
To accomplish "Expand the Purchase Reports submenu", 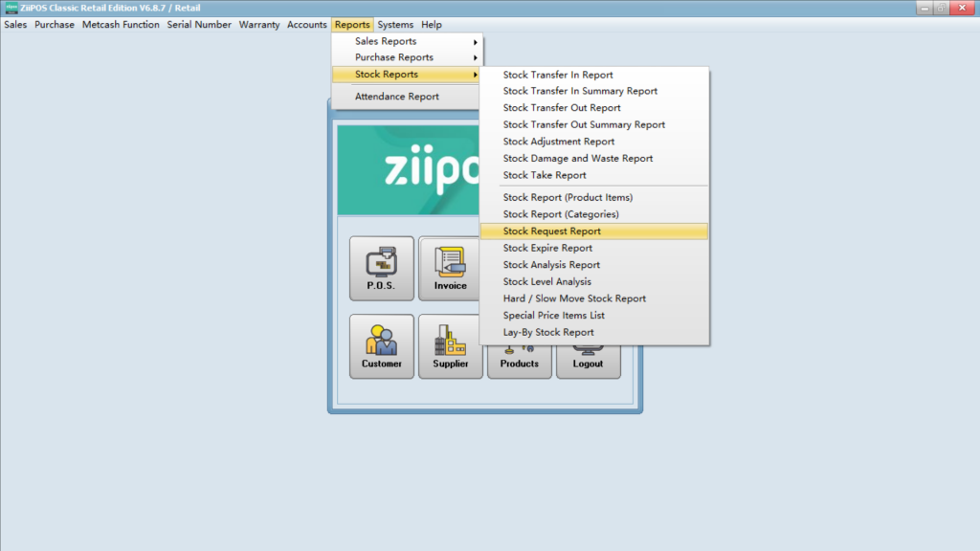I will (x=407, y=57).
